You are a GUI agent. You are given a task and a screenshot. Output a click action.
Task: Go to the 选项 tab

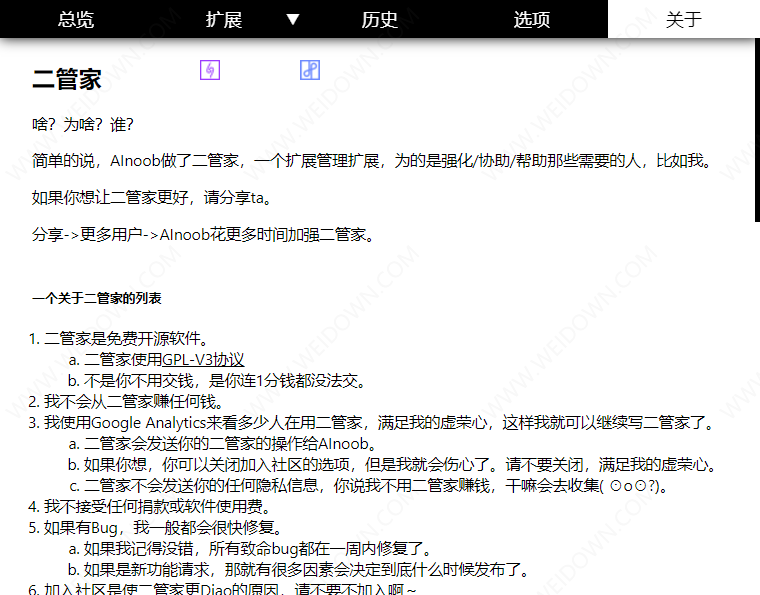532,19
